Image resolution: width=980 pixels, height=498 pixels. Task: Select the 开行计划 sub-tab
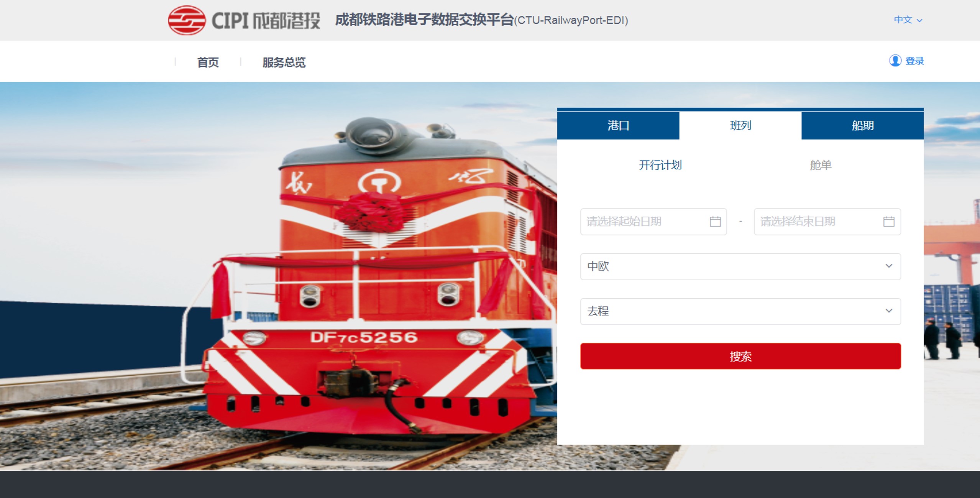pos(660,165)
